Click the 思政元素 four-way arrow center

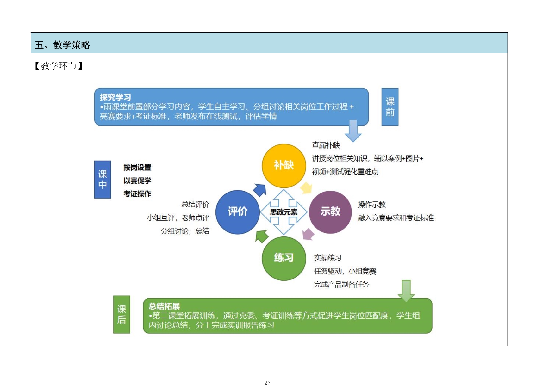pos(284,212)
